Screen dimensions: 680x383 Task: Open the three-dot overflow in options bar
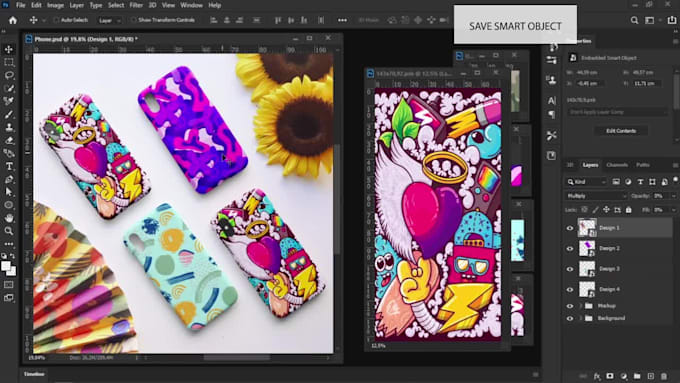(x=342, y=20)
